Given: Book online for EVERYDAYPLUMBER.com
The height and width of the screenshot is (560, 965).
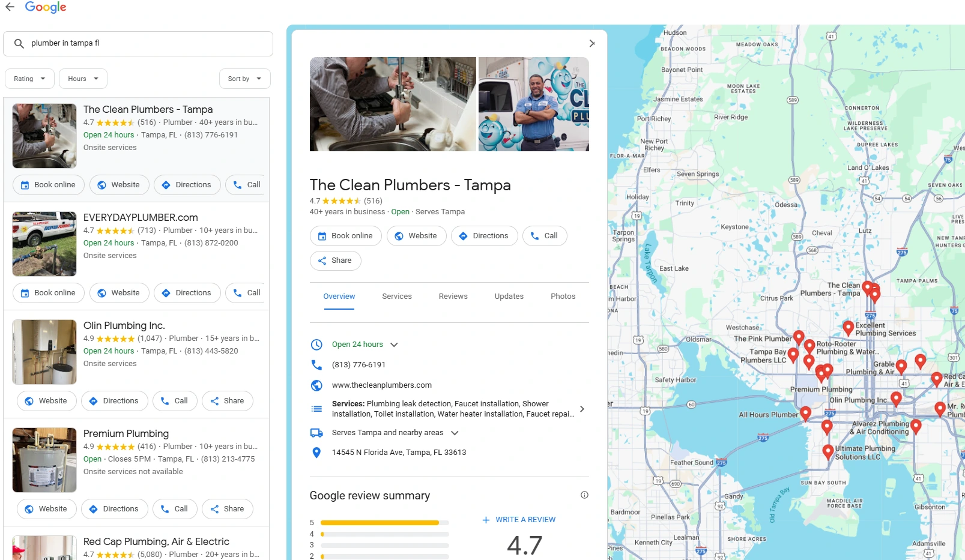Looking at the screenshot, I should [x=48, y=293].
